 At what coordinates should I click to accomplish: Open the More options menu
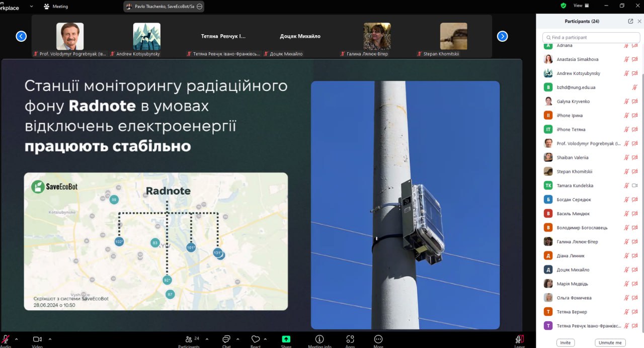(x=378, y=339)
